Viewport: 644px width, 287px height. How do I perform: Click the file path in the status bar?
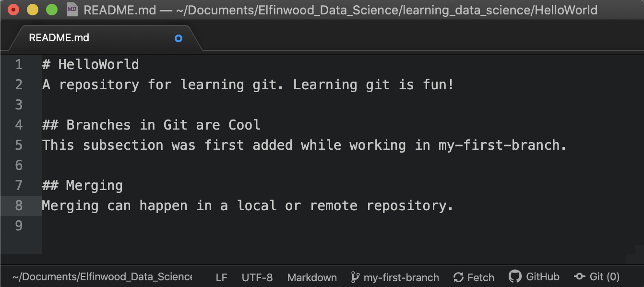(x=102, y=277)
